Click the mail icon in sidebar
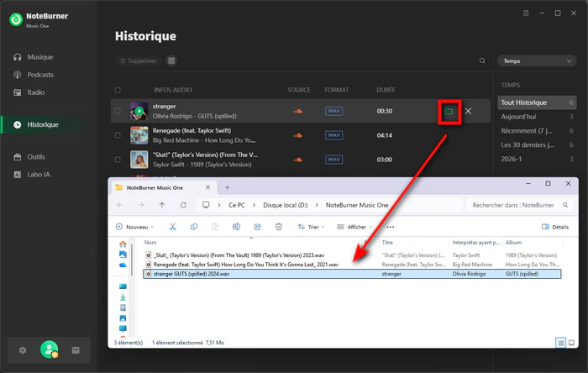Image resolution: width=588 pixels, height=373 pixels. click(76, 349)
